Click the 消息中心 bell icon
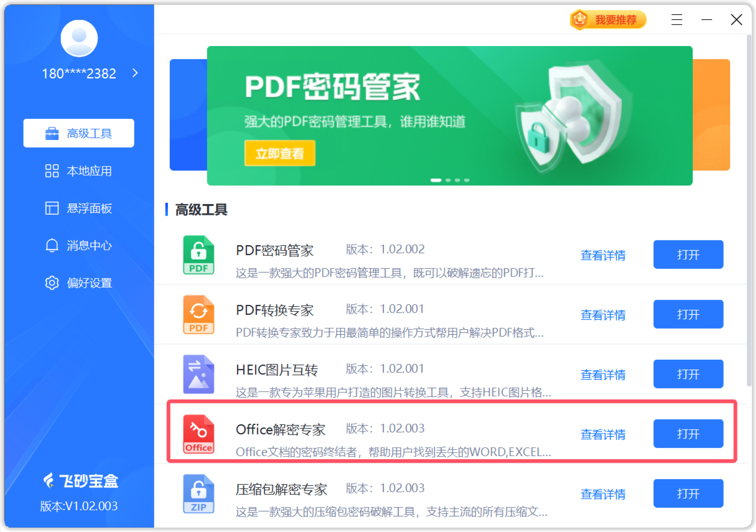Viewport: 756px width, 532px height. (x=52, y=246)
